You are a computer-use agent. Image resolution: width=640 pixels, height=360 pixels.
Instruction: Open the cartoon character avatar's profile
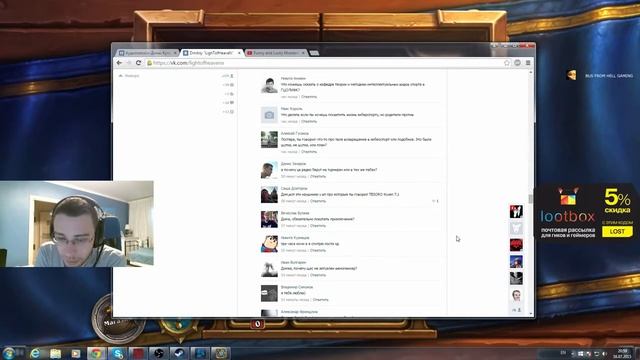coord(269,244)
